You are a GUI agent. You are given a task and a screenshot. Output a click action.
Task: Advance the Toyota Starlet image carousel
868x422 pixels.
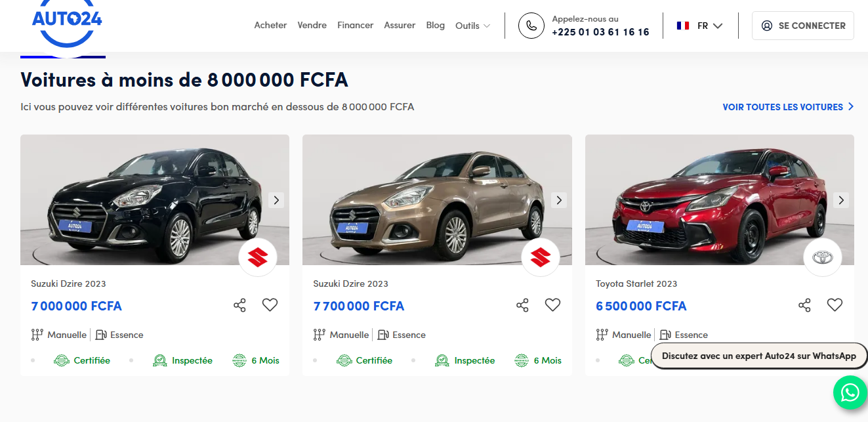tap(841, 200)
